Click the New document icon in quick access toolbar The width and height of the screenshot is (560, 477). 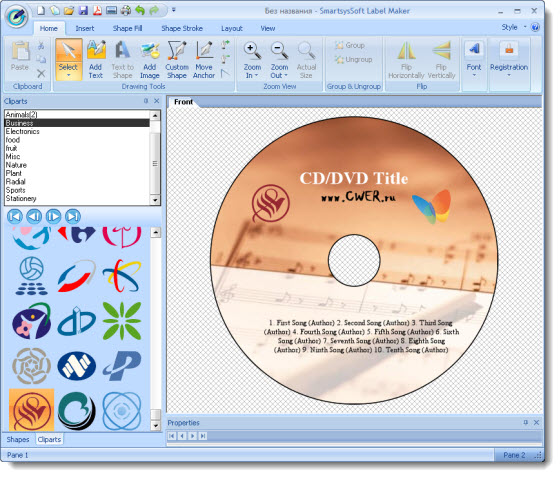coord(41,10)
